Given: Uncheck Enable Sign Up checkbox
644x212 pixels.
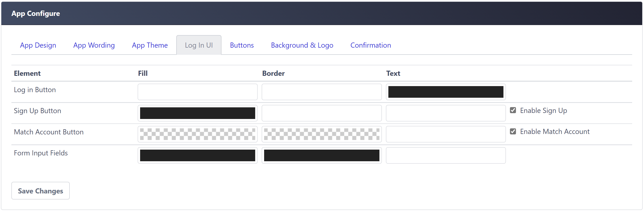Looking at the screenshot, I should [x=513, y=110].
